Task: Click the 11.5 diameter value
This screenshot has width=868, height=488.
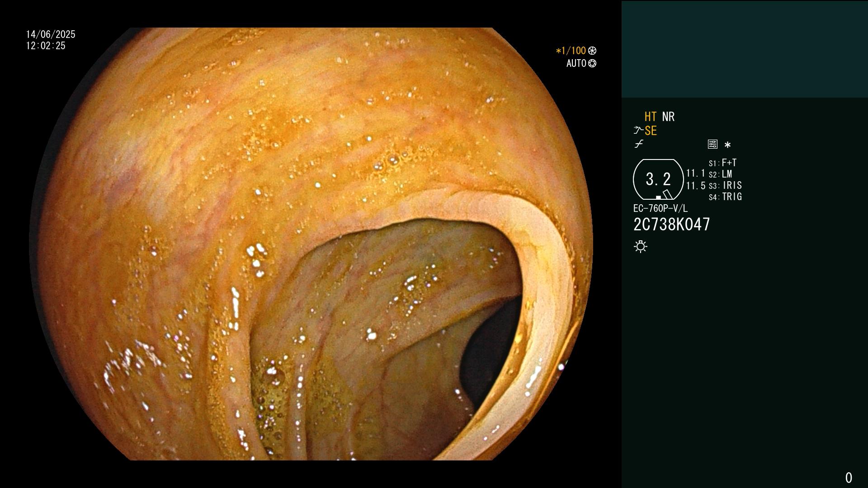Action: (696, 186)
